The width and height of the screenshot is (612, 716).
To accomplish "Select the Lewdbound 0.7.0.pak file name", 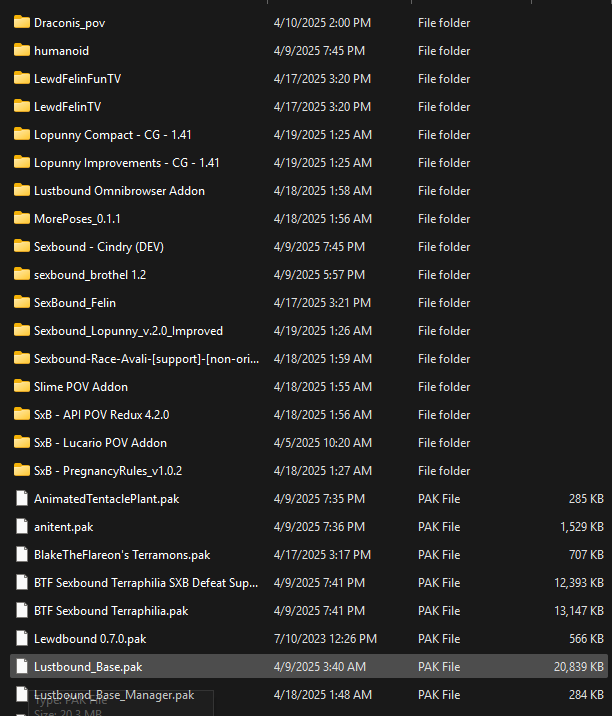I will tap(90, 639).
